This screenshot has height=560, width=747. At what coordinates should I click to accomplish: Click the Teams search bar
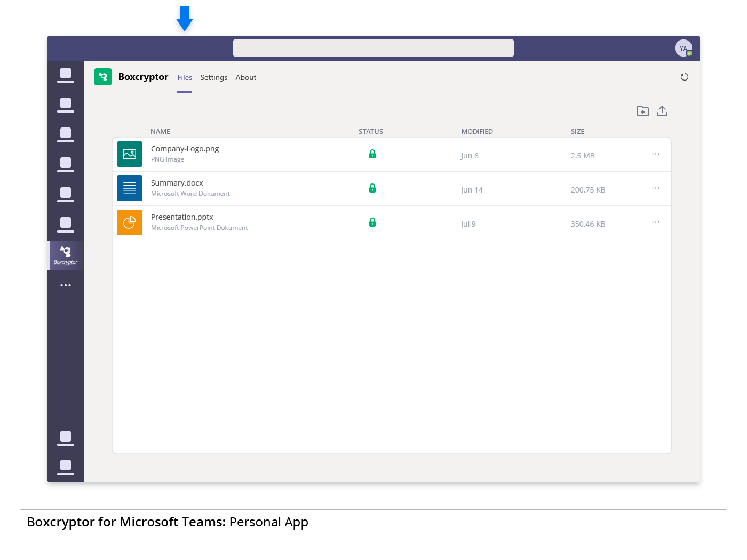pyautogui.click(x=373, y=48)
